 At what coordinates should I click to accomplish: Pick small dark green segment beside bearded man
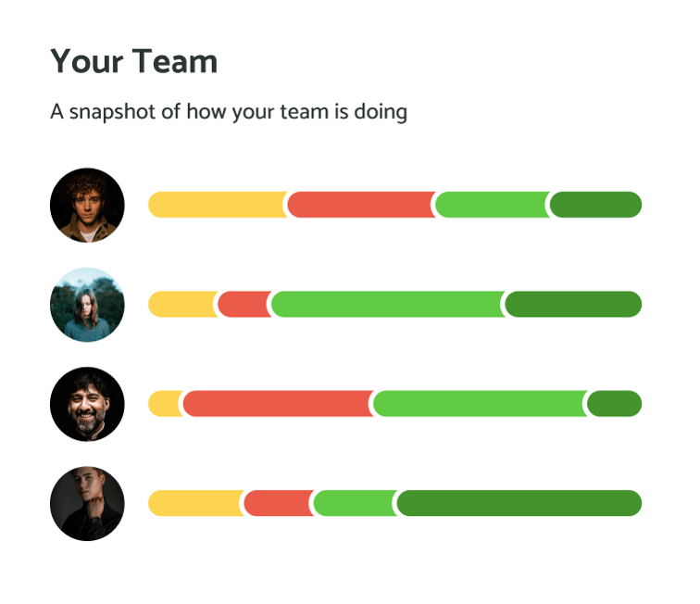pos(615,404)
